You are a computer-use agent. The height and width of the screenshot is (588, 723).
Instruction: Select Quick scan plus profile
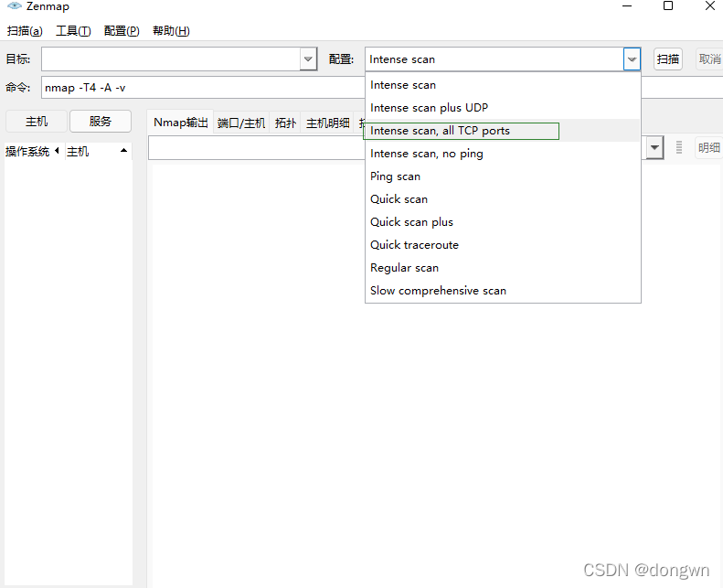(x=503, y=222)
